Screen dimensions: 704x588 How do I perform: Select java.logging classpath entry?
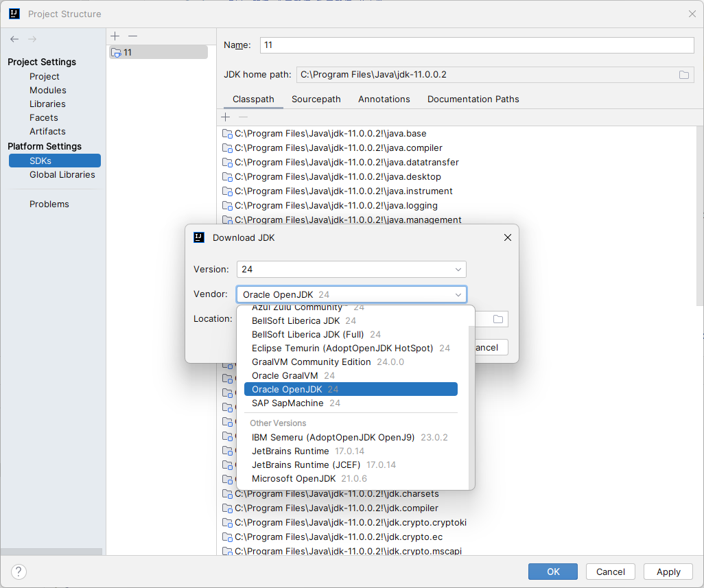pyautogui.click(x=336, y=206)
